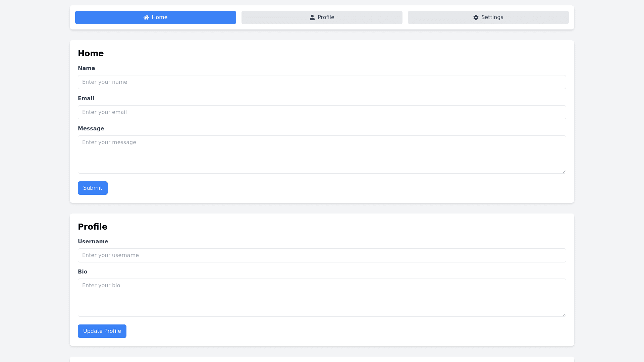Click the Name label above the name field

coord(86,68)
